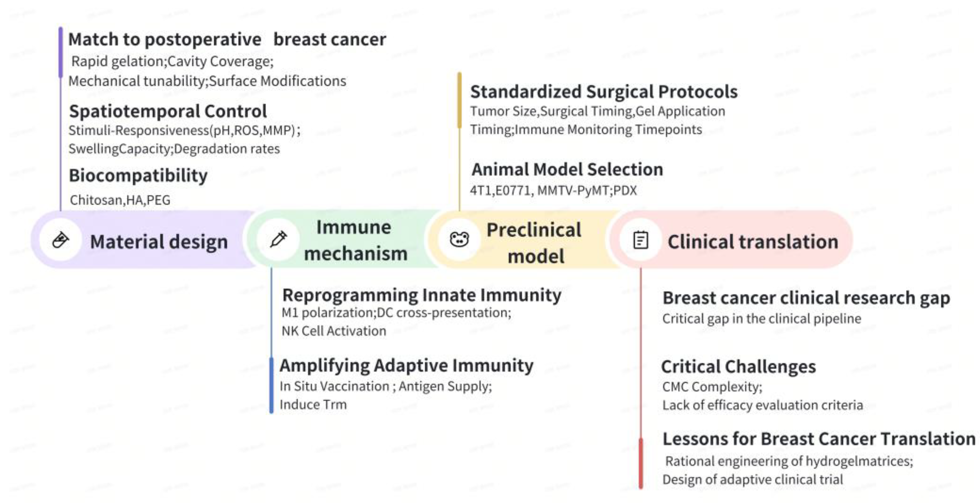Click the syringe icon beside Immune mechanism

coord(279,239)
